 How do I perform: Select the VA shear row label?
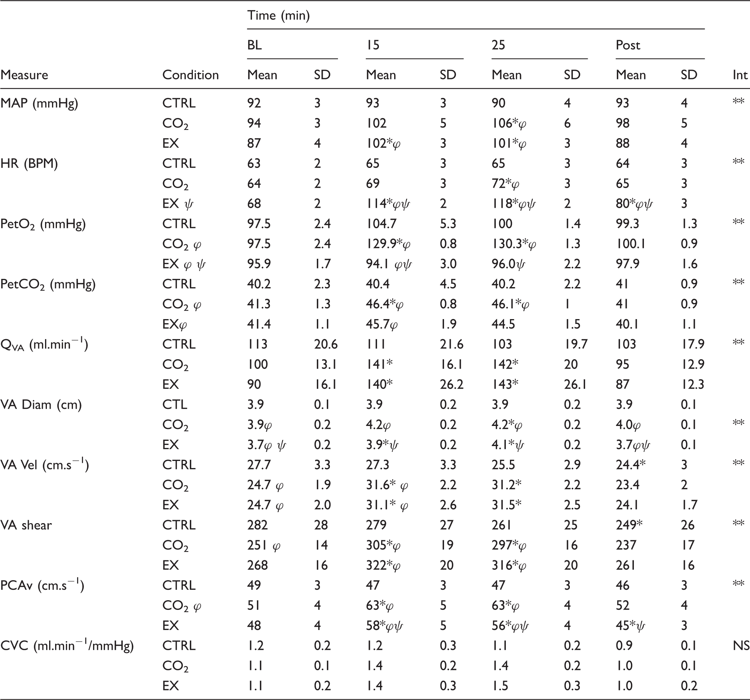coord(26,525)
